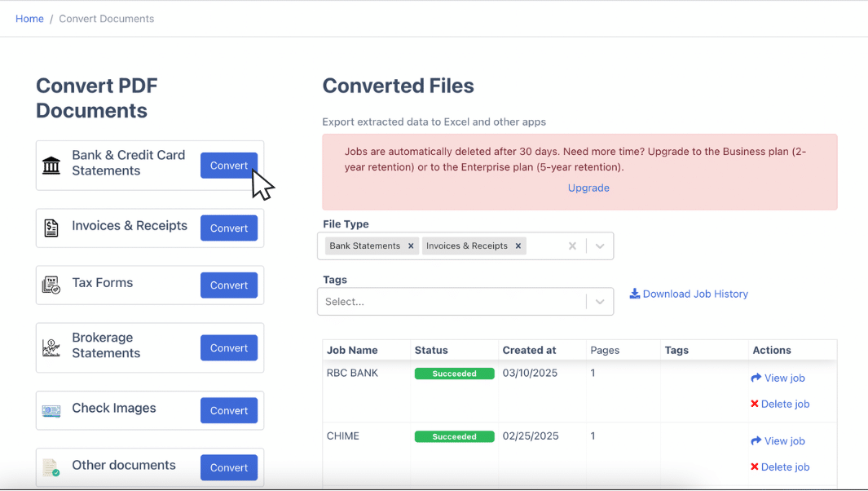Download Job History
Image resolution: width=868 pixels, height=491 pixels.
[689, 294]
